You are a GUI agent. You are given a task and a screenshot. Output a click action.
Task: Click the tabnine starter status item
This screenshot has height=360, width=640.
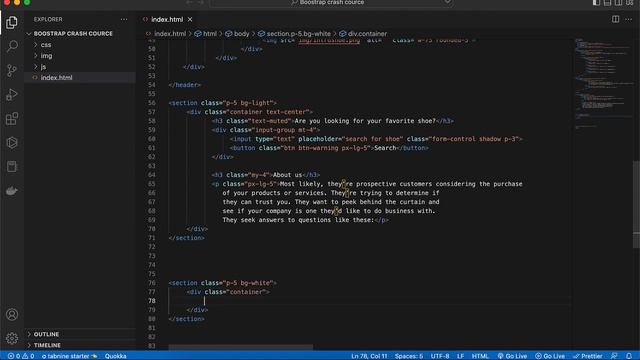pyautogui.click(x=69, y=356)
